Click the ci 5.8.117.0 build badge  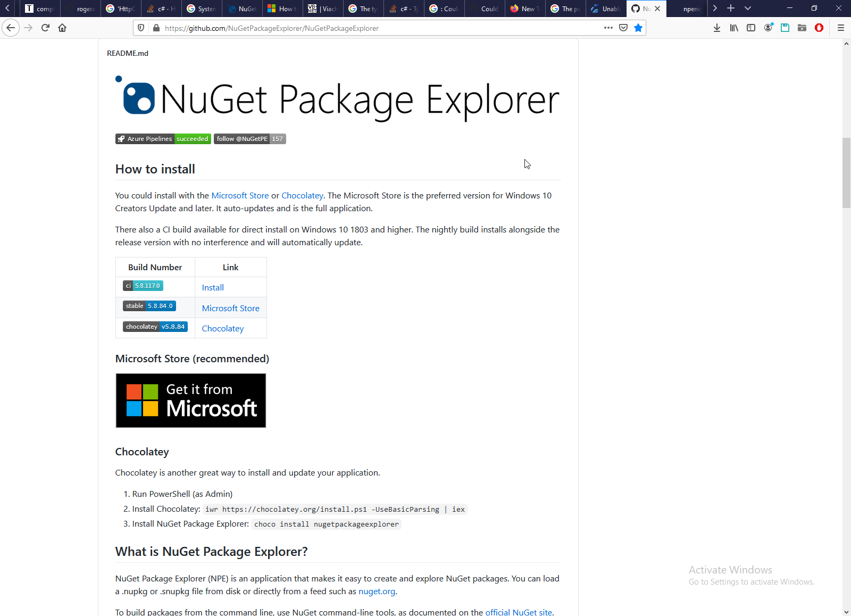point(143,286)
